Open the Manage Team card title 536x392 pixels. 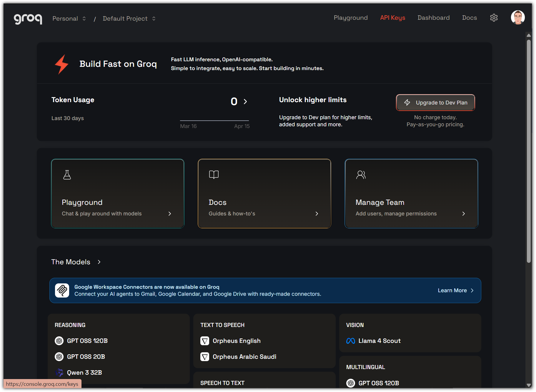[380, 202]
